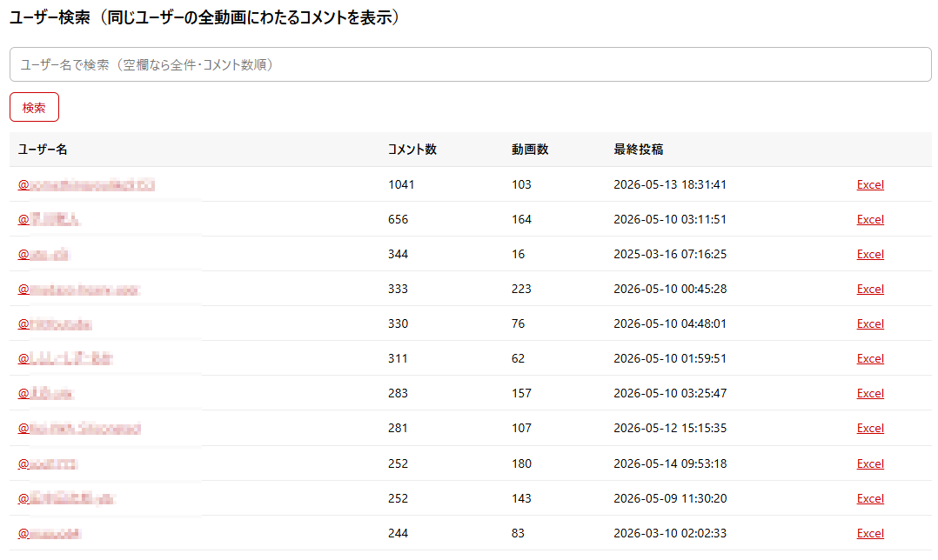Select the comment count 1041 cell

tap(401, 184)
